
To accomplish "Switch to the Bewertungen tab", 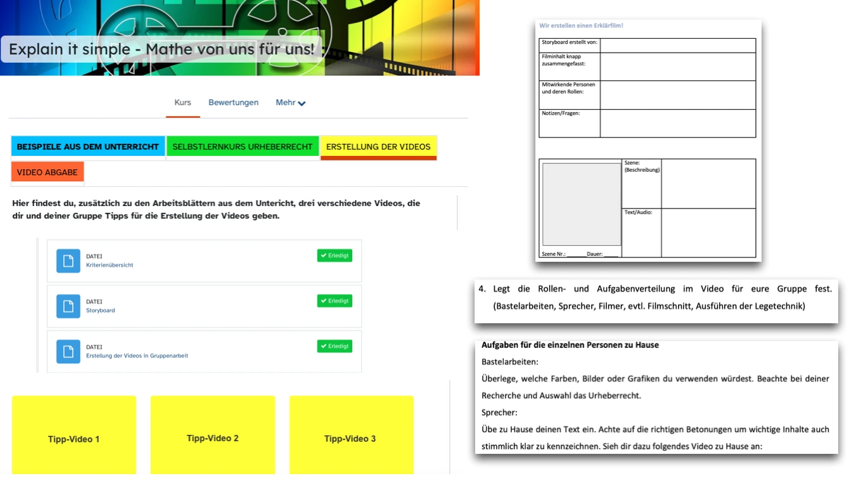I will pos(233,103).
